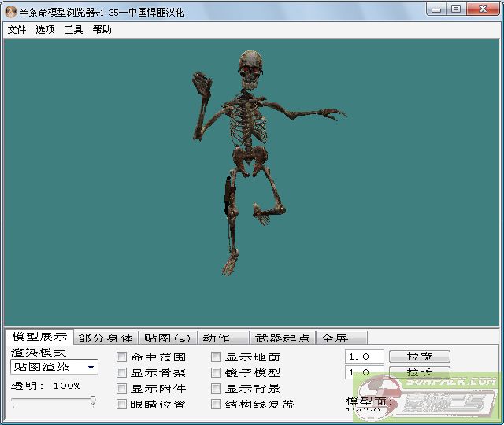The image size is (504, 425).
Task: Click the 拉宽 button
Action: [420, 357]
